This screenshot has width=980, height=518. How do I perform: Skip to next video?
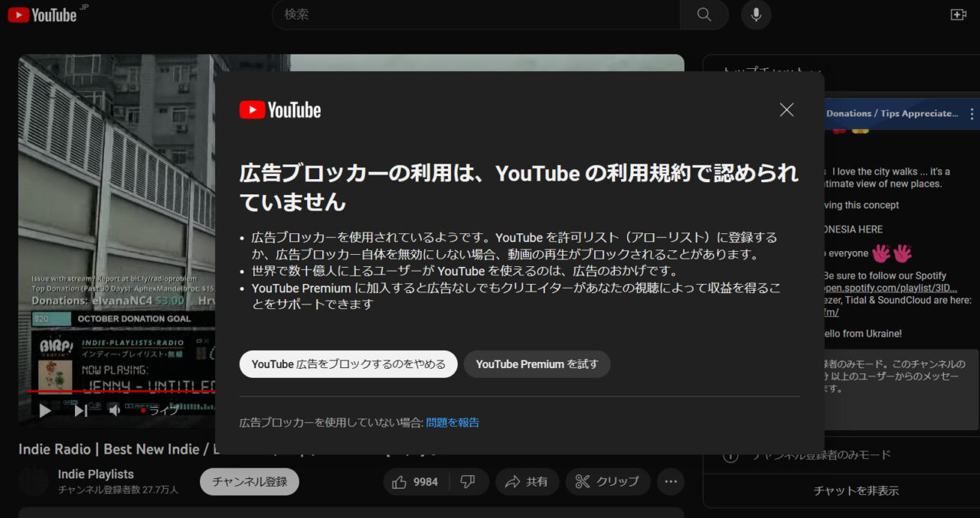[x=80, y=411]
